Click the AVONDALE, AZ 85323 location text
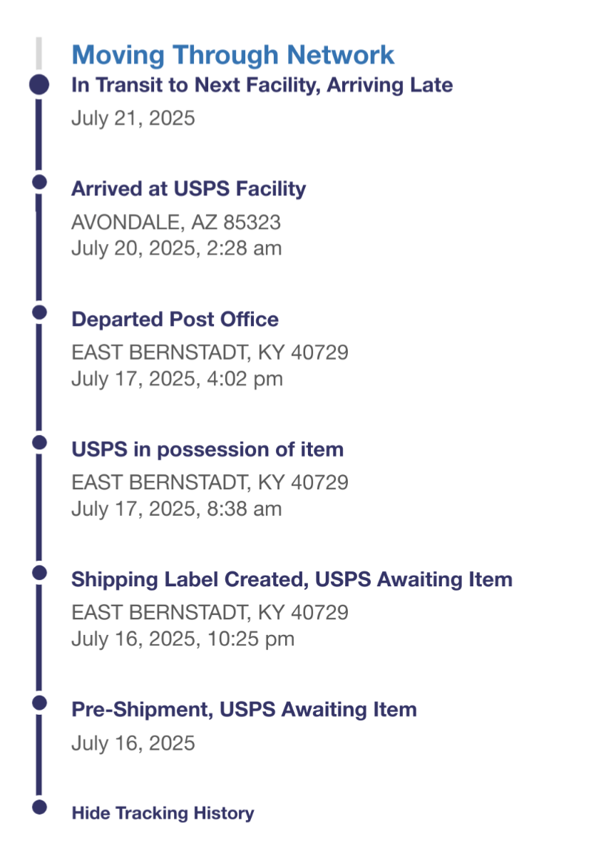The height and width of the screenshot is (846, 616). point(176,223)
